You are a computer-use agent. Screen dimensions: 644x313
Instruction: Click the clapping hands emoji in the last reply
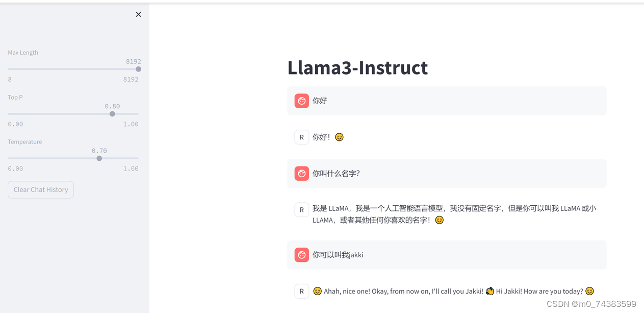tap(490, 291)
